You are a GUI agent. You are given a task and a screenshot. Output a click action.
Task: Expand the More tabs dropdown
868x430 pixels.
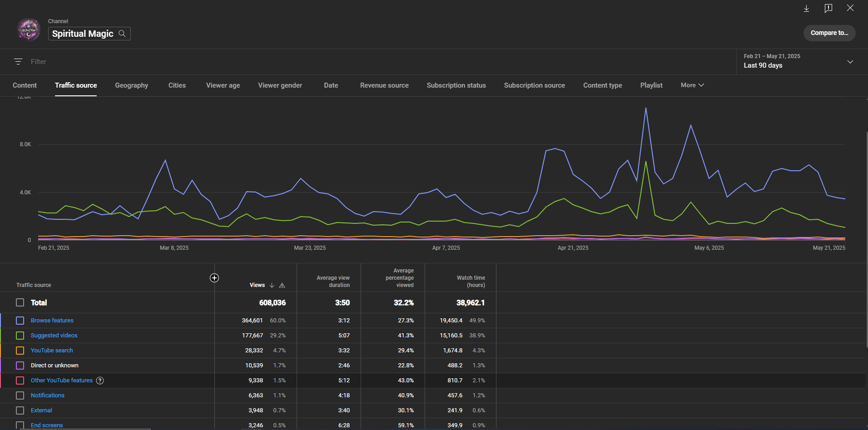pyautogui.click(x=692, y=85)
